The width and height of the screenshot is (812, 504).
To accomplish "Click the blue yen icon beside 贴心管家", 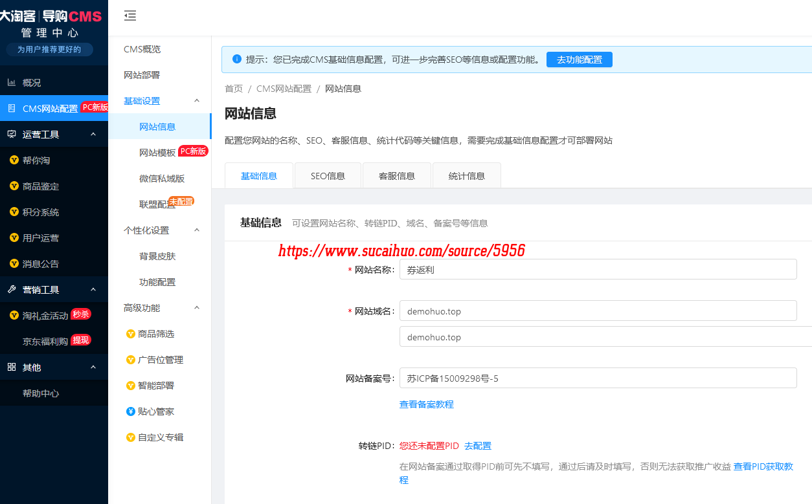I will click(130, 411).
